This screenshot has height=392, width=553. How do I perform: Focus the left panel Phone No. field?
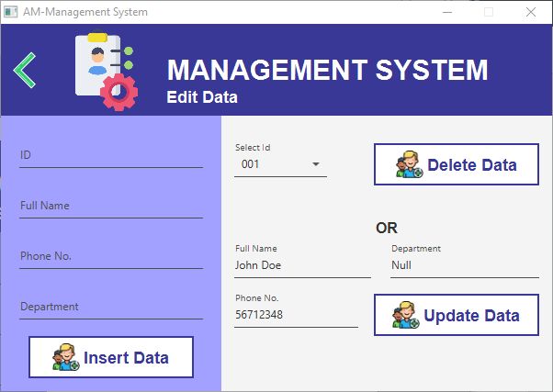point(111,257)
